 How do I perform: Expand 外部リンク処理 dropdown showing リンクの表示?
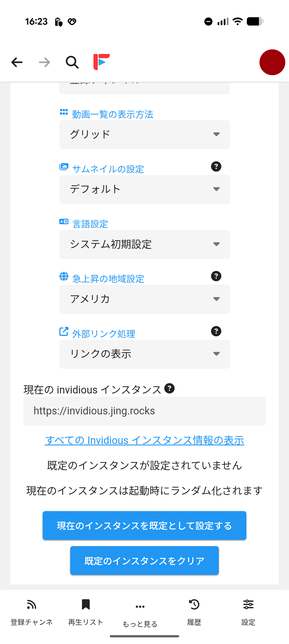[x=144, y=354]
